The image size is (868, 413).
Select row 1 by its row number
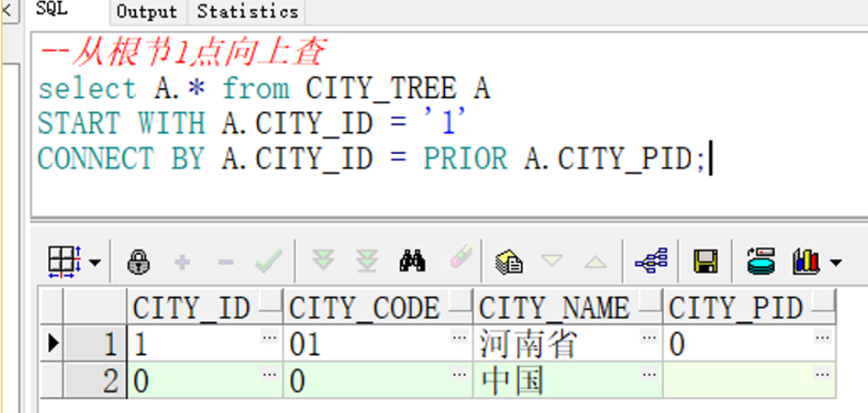point(94,344)
